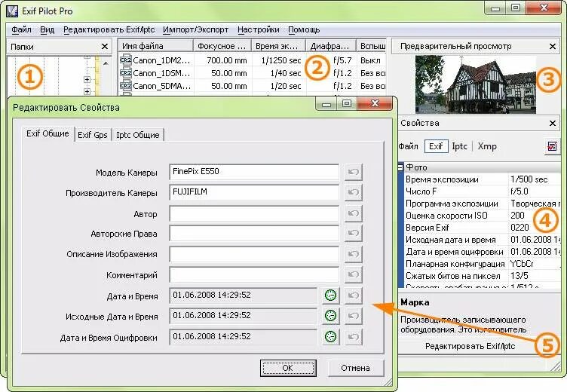Click the properties settings icon beside Xmp
The image size is (567, 392).
[552, 147]
